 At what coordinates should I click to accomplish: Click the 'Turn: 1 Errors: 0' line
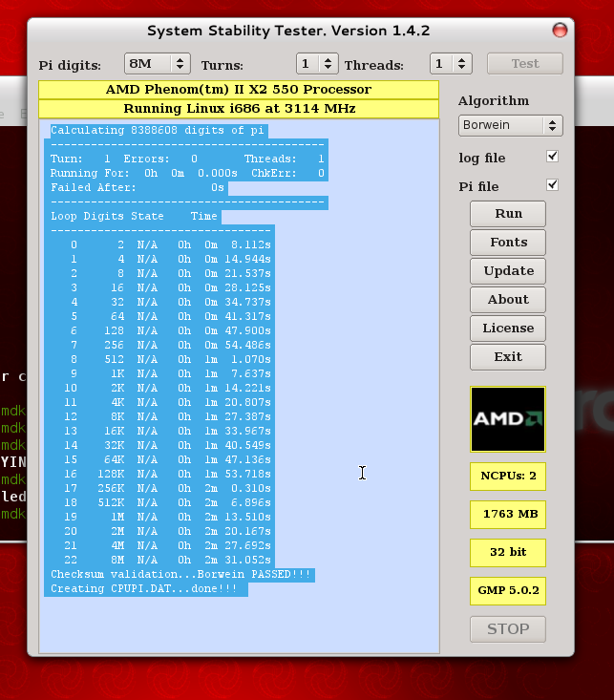click(186, 159)
